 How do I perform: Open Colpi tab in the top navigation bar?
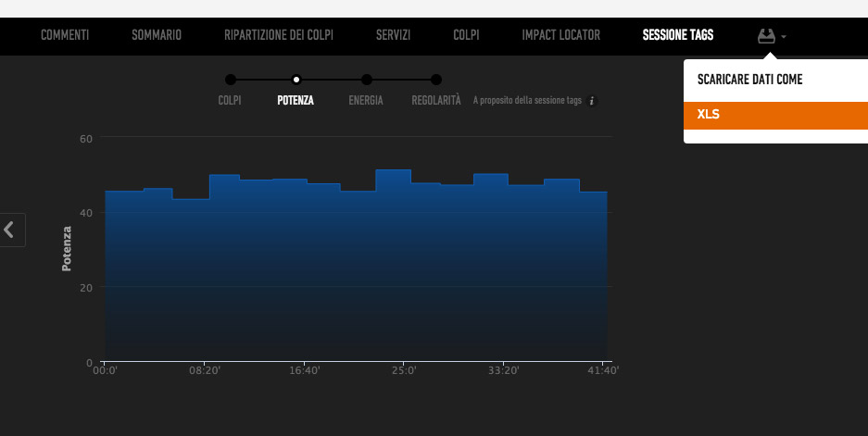[466, 35]
